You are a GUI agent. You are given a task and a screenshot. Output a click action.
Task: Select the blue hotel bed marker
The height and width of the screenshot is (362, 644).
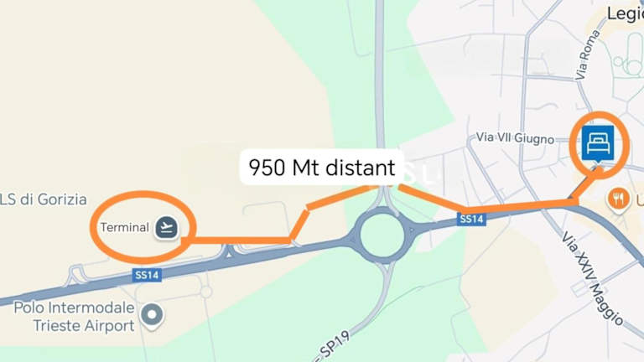(x=598, y=144)
